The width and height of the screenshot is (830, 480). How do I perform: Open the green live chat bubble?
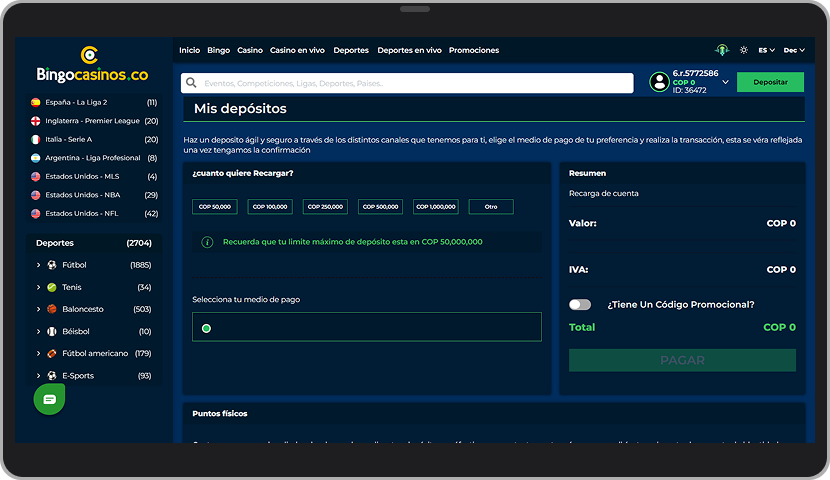tap(49, 399)
